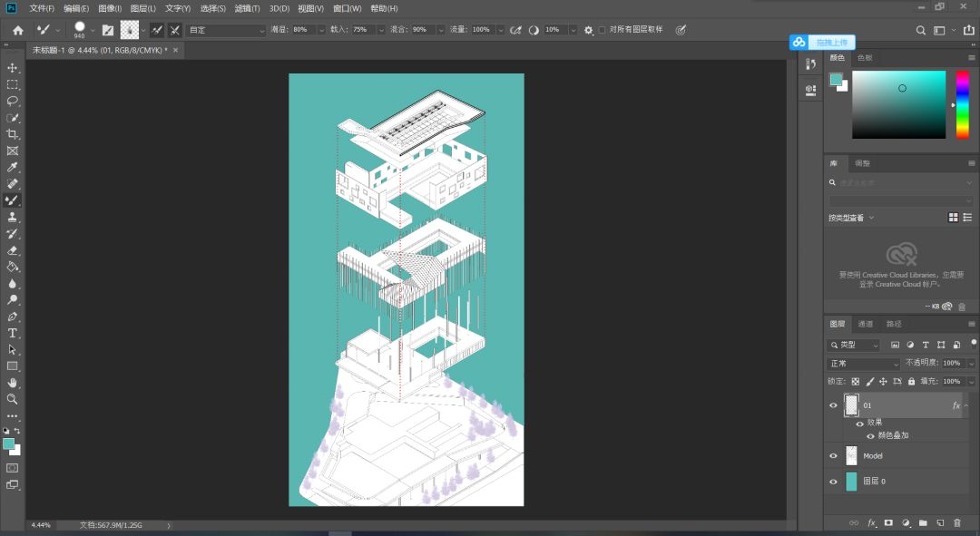Image resolution: width=980 pixels, height=536 pixels.
Task: Select the Horizontal Type tool
Action: [13, 333]
